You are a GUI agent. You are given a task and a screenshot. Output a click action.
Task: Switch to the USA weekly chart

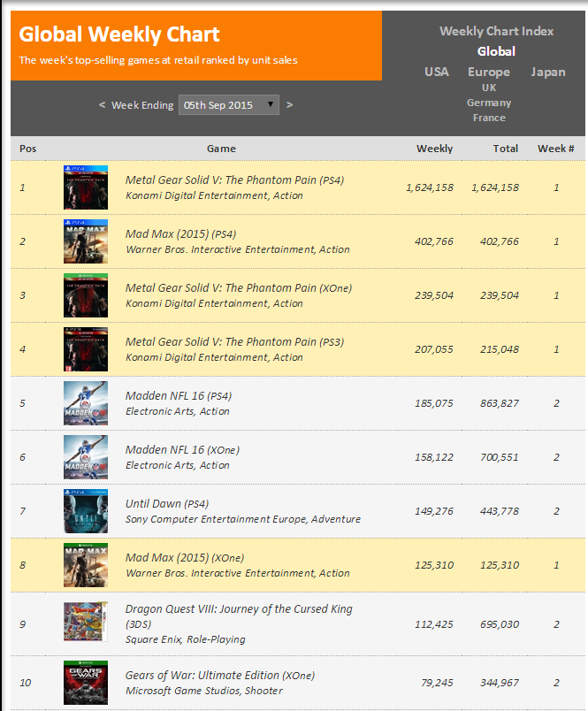[x=437, y=72]
